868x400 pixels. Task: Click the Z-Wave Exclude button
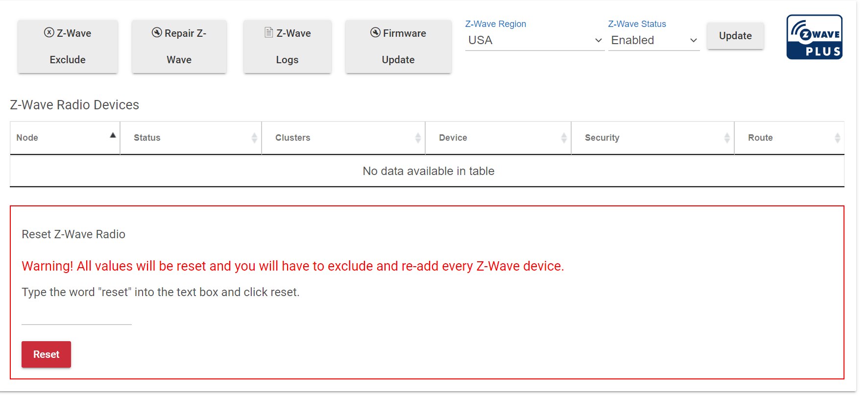[68, 47]
